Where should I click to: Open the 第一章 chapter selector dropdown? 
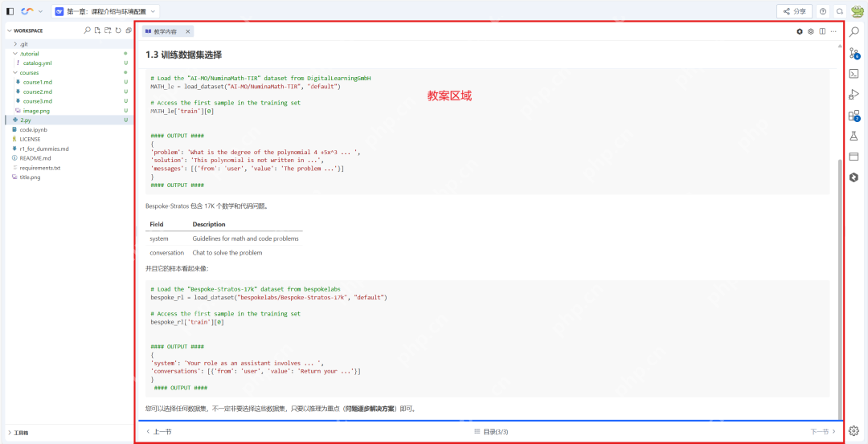point(106,11)
